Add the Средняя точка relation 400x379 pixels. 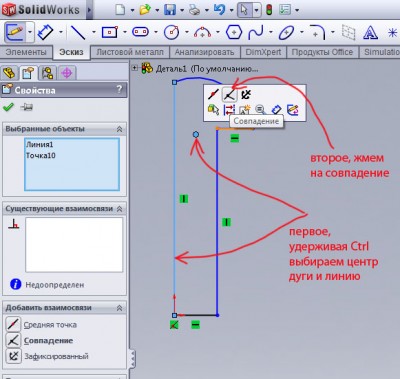[50, 325]
